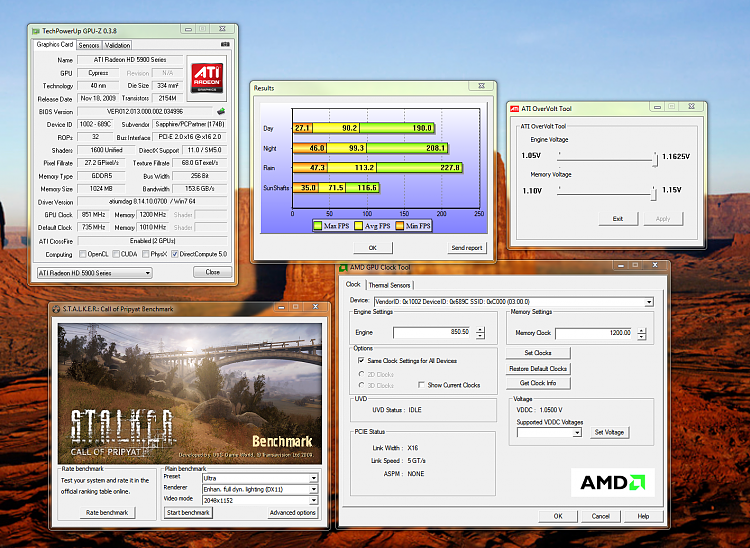Click the S.T.A.L.K.E.R. benchmark title bar icon

56,309
